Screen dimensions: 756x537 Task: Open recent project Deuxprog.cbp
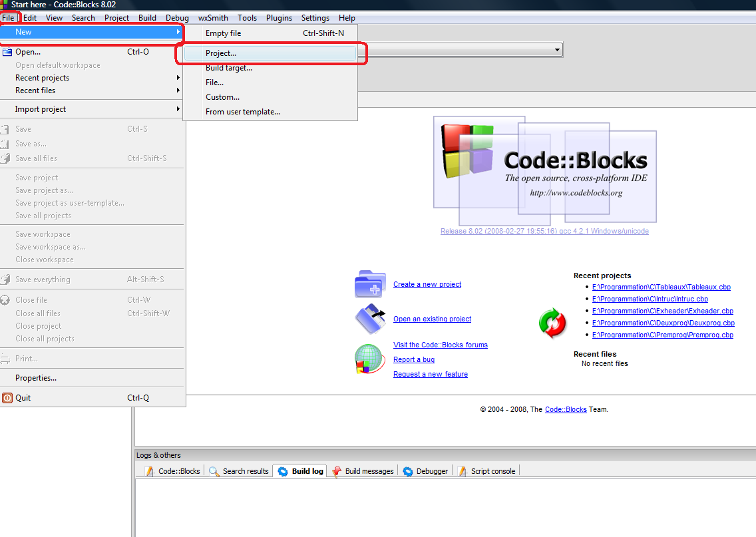pos(663,323)
